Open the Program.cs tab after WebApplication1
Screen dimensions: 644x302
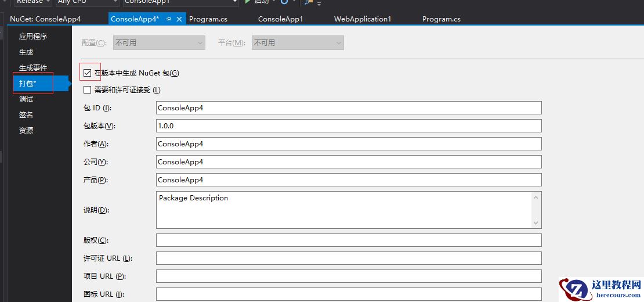click(x=442, y=19)
